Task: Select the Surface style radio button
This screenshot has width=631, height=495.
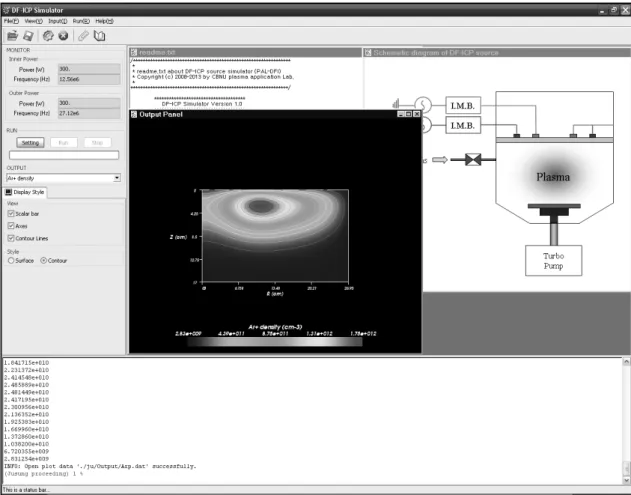Action: click(x=11, y=260)
